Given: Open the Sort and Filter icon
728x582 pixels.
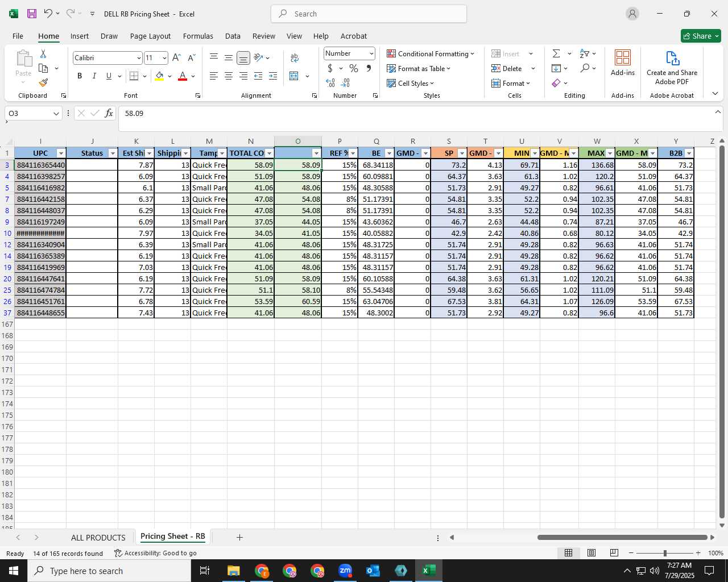Looking at the screenshot, I should (x=585, y=53).
